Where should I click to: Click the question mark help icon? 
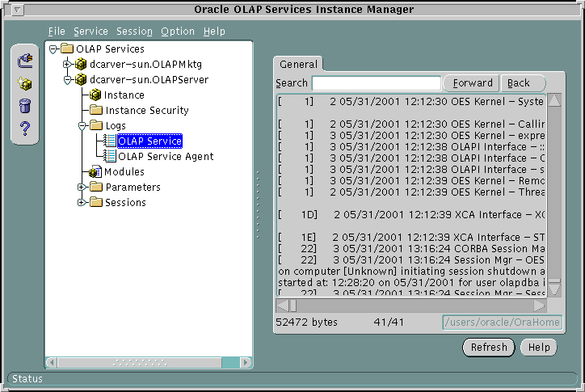click(x=25, y=129)
